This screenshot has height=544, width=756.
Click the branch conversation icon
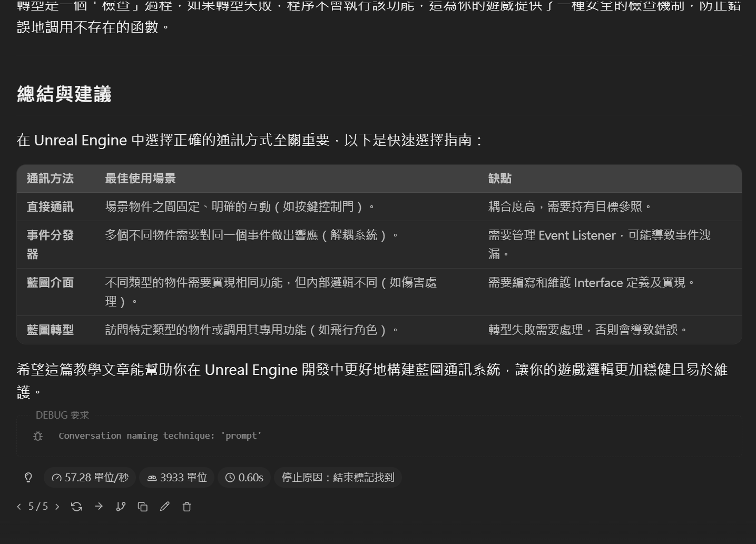point(121,506)
